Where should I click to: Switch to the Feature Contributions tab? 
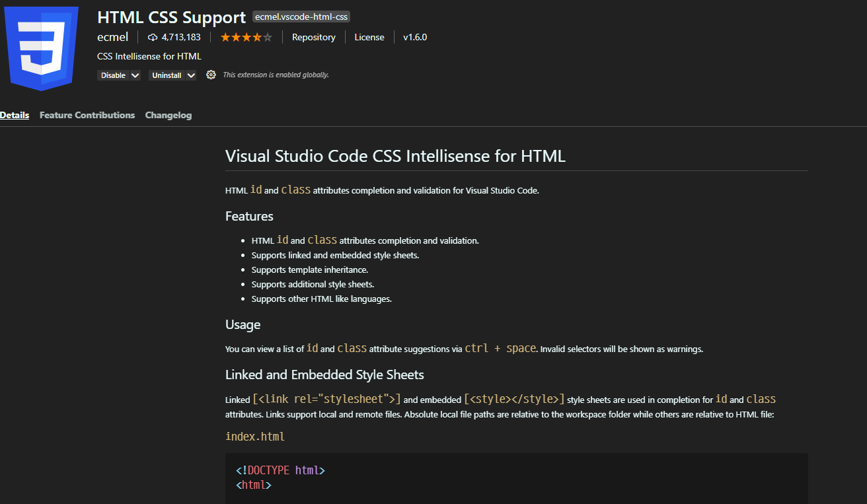(x=87, y=115)
